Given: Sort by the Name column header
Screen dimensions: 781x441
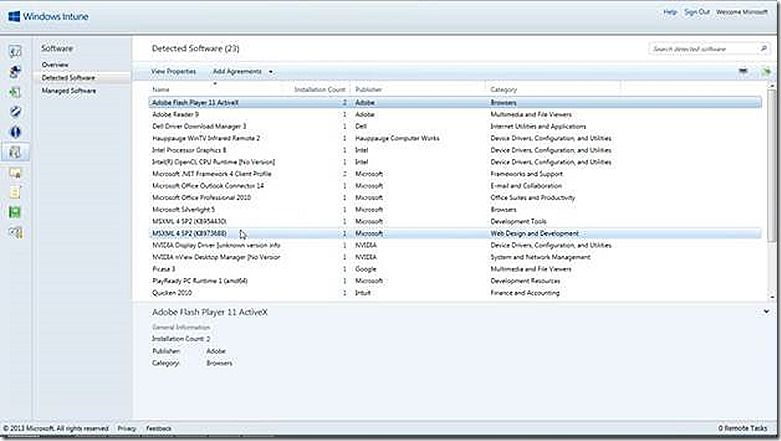Looking at the screenshot, I should pyautogui.click(x=161, y=90).
